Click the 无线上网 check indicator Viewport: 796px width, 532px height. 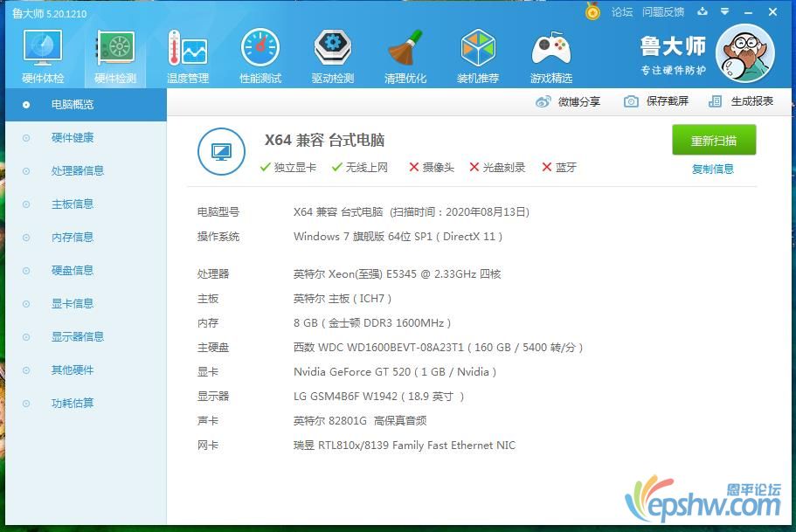359,167
